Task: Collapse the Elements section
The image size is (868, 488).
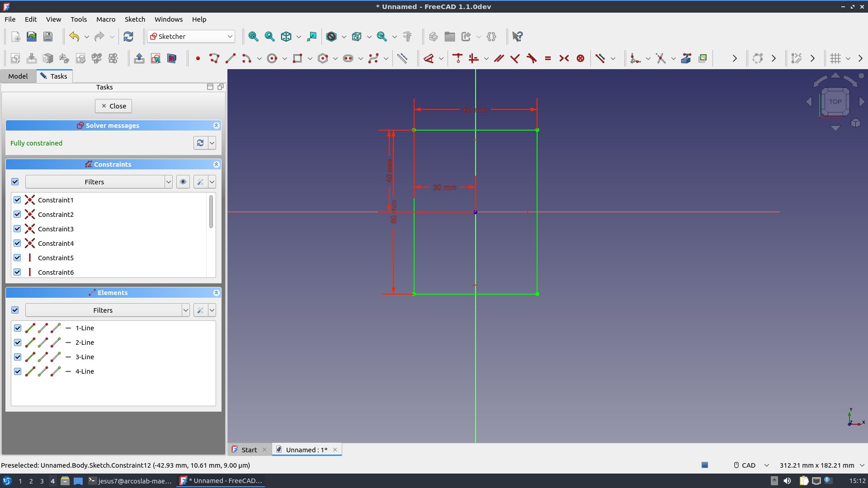Action: pyautogui.click(x=216, y=293)
